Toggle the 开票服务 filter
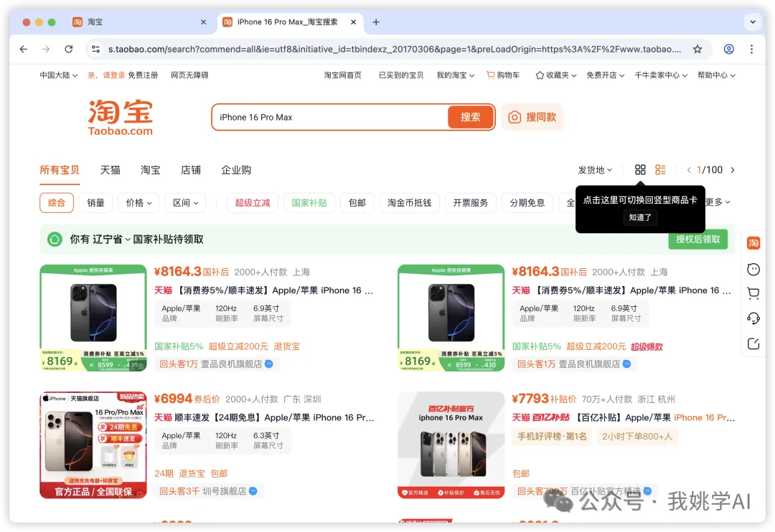Viewport: 775px width, 532px height. 471,203
